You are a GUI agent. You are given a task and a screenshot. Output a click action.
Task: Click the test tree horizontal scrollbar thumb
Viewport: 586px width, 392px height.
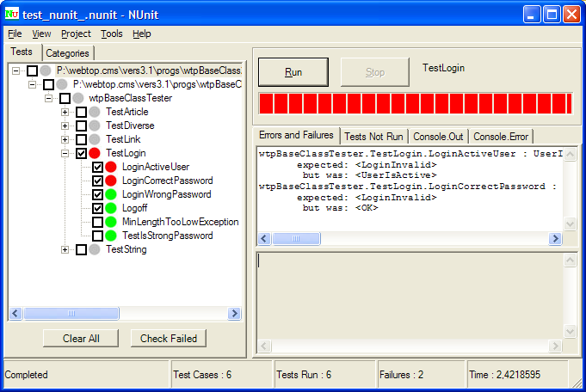pyautogui.click(x=71, y=313)
